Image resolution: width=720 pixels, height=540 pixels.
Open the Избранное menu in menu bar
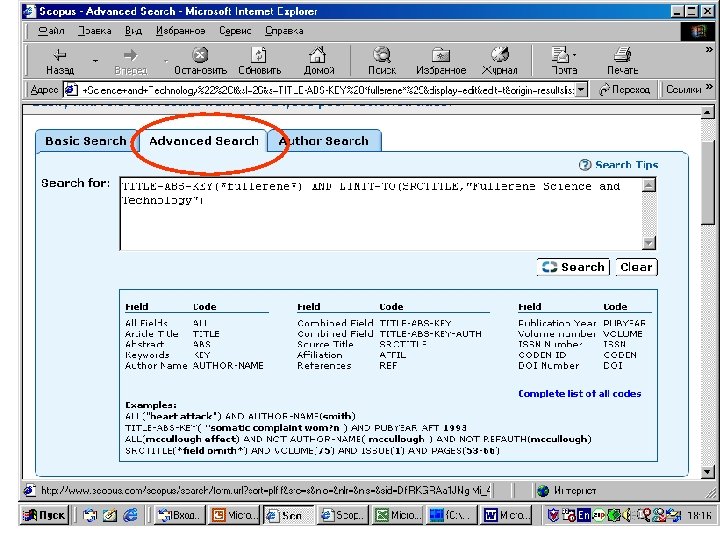[x=180, y=31]
